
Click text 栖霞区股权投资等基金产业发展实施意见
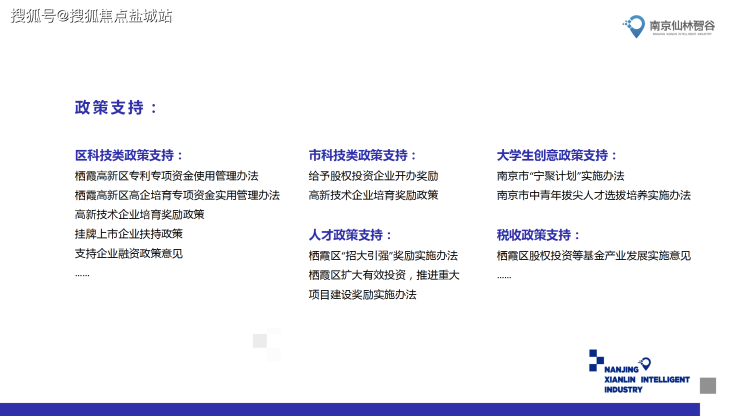point(594,255)
